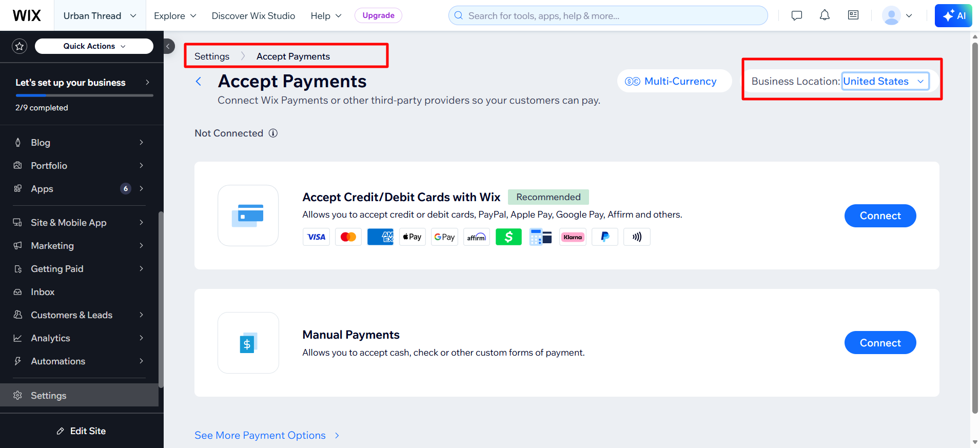Click Edit Site

[82, 431]
